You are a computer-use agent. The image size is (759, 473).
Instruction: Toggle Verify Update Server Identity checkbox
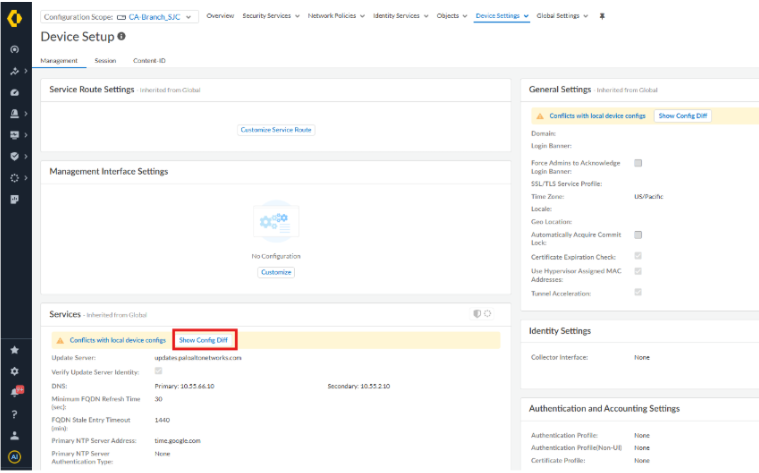pyautogui.click(x=158, y=371)
